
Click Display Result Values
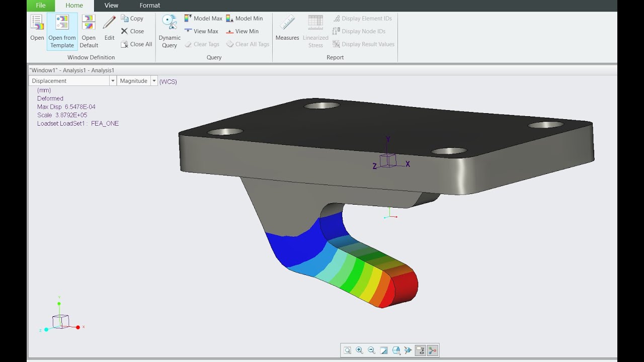coord(363,44)
